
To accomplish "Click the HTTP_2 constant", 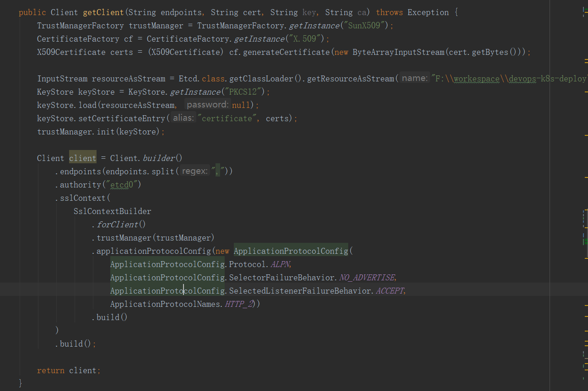I will pyautogui.click(x=238, y=304).
